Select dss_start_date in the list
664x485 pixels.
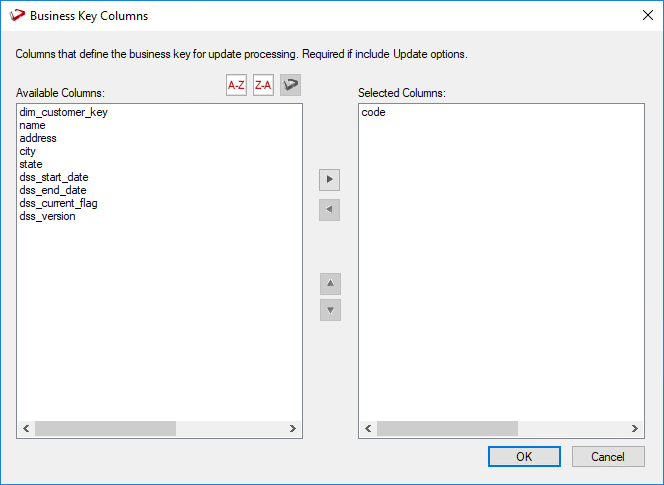[x=53, y=178]
